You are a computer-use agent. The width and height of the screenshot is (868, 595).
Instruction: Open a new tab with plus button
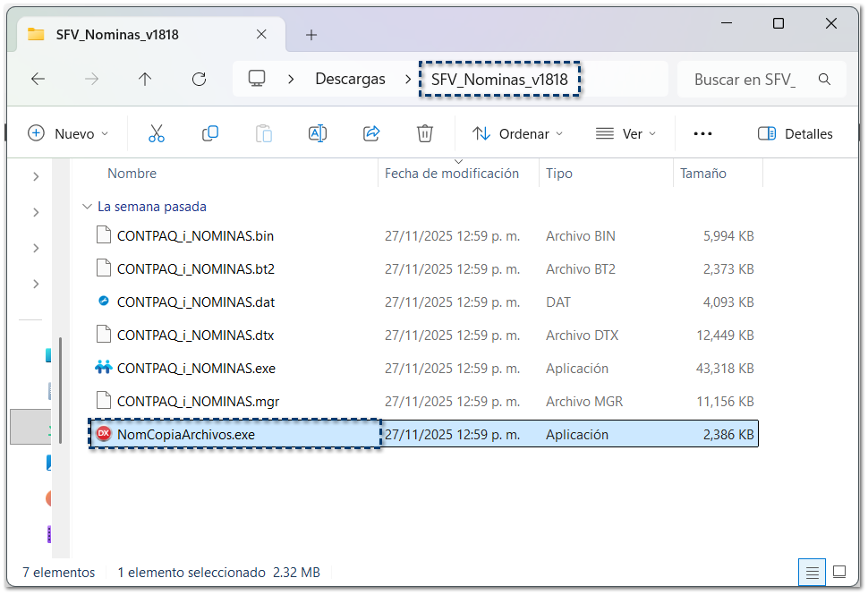[311, 35]
